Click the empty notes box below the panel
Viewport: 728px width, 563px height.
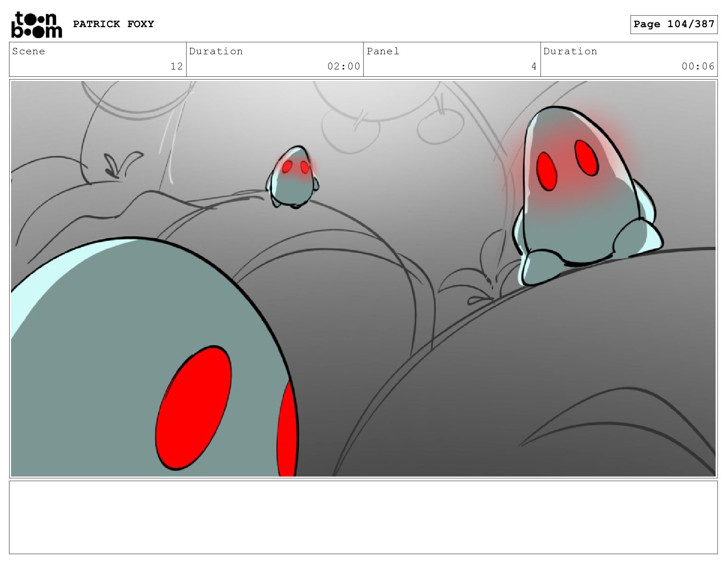point(363,517)
